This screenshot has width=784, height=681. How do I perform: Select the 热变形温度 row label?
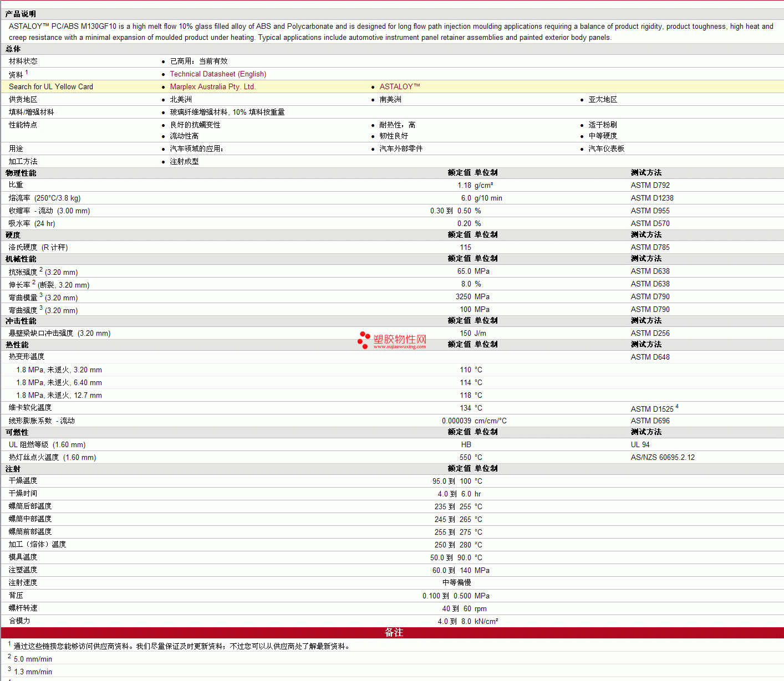[27, 356]
